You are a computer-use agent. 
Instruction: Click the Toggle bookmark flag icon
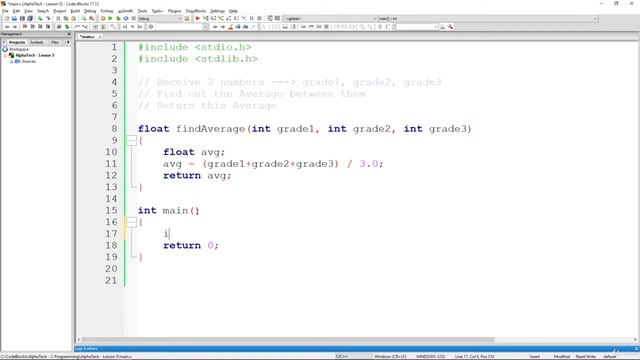click(x=25, y=27)
